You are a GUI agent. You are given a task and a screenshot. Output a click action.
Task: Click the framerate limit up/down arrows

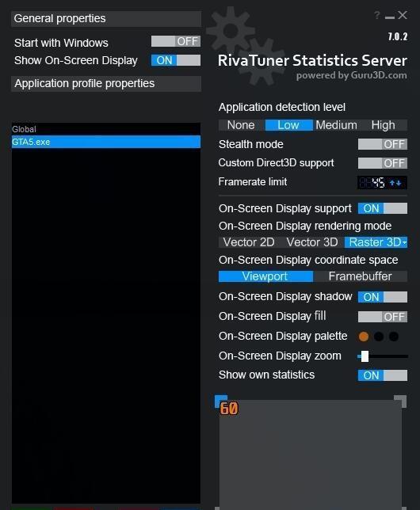tap(395, 183)
